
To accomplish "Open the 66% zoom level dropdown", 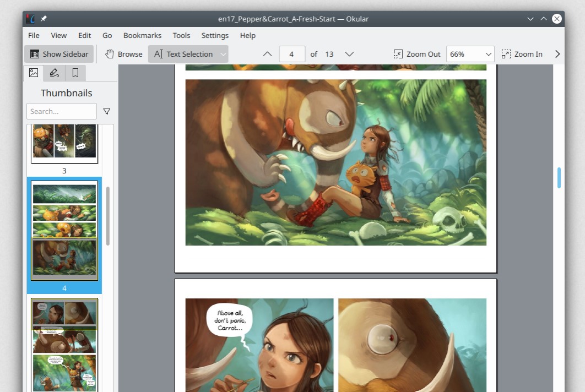I will [x=470, y=54].
